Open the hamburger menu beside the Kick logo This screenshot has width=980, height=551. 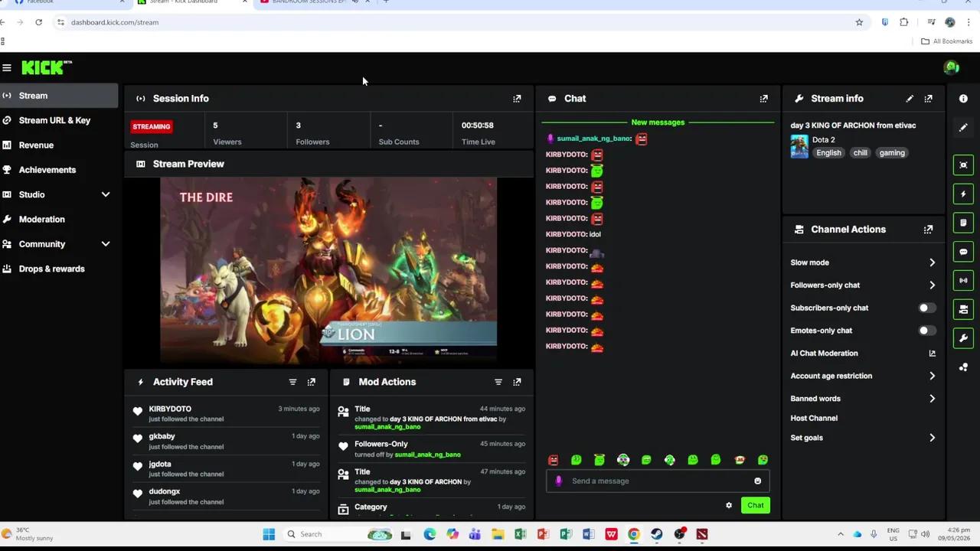click(7, 68)
